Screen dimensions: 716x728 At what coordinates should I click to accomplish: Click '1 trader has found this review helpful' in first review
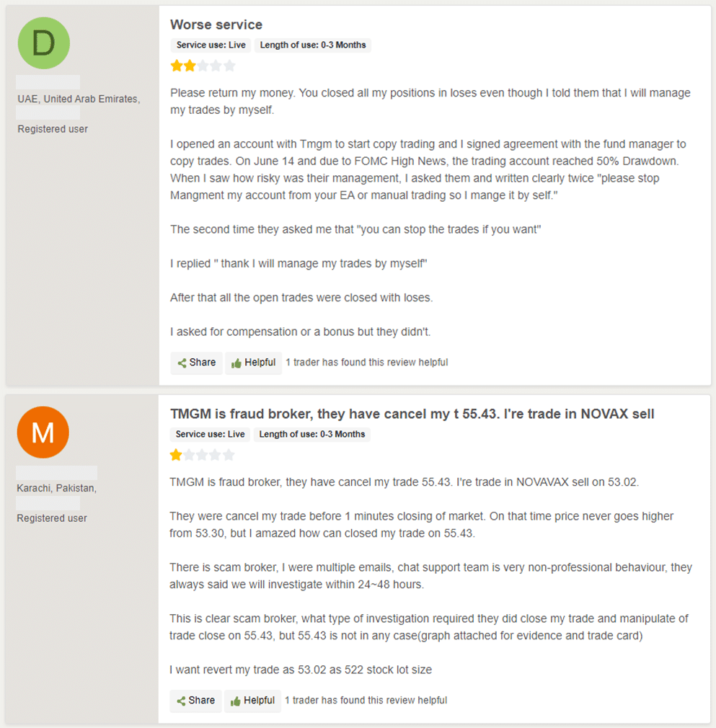[366, 363]
